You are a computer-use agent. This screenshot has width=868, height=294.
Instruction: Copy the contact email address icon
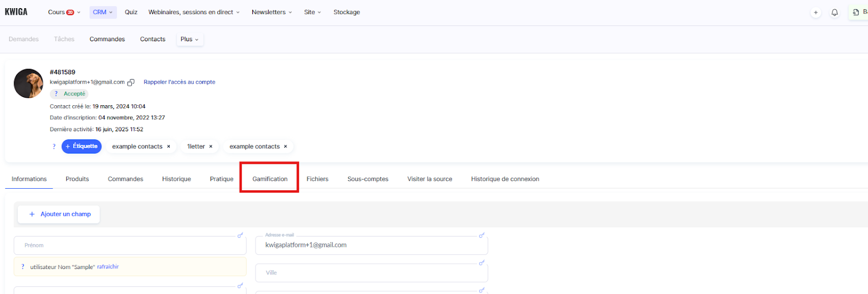(x=131, y=82)
